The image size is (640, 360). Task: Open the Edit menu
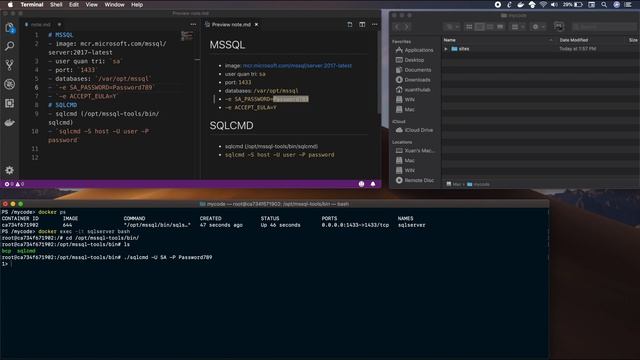74,5
